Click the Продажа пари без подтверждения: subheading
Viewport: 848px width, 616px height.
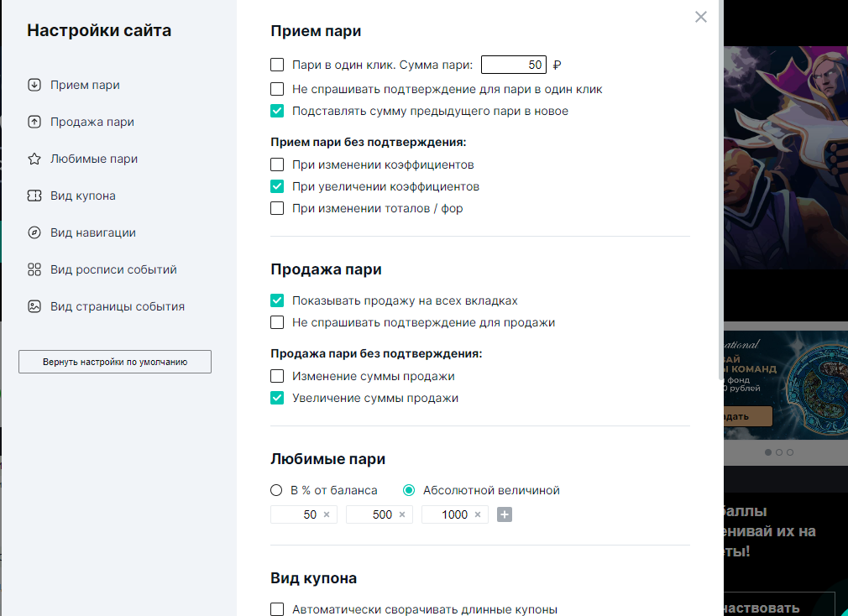tap(376, 353)
